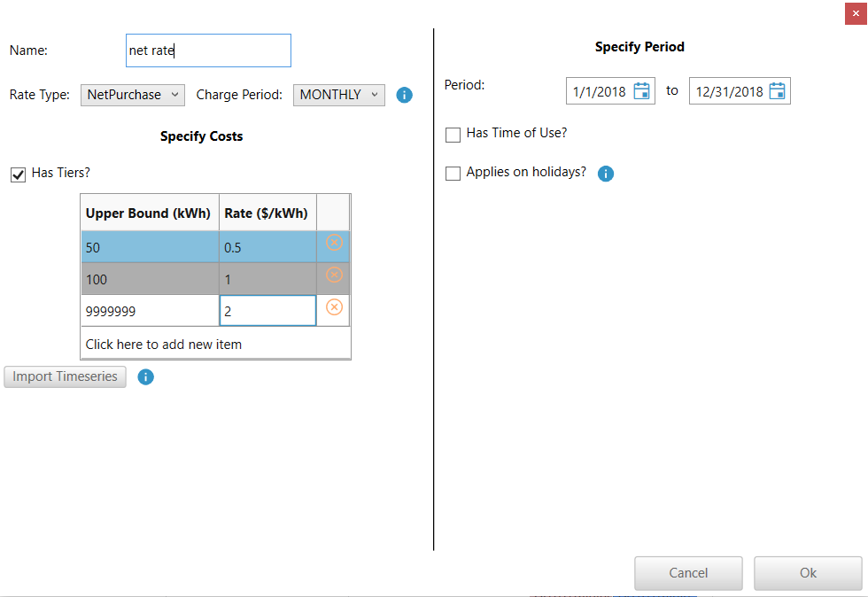868x597 pixels.
Task: Open the end date calendar picker
Action: [777, 91]
